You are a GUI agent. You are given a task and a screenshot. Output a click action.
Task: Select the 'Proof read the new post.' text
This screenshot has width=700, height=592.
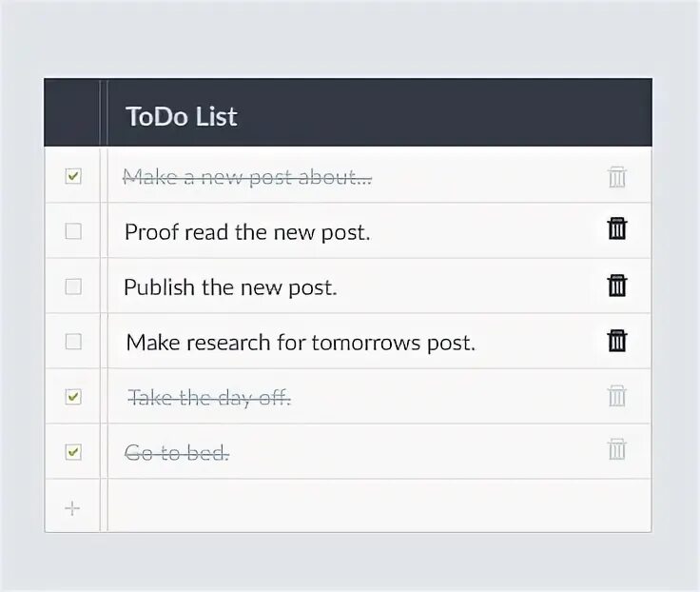click(246, 231)
